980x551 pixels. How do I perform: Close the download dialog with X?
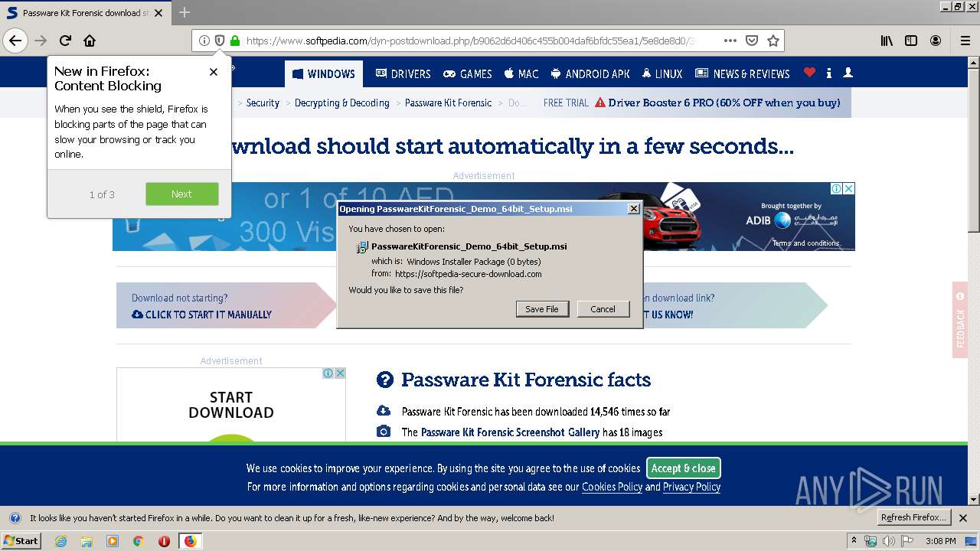(633, 208)
